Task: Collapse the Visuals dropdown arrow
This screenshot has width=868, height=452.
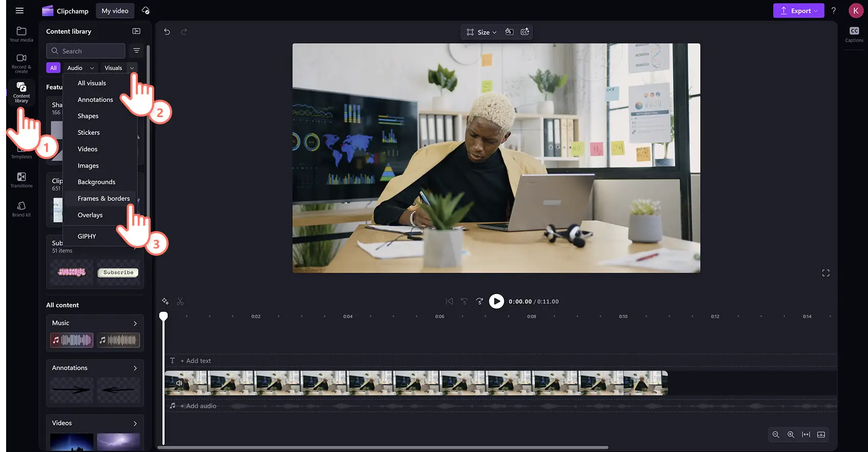Action: [132, 68]
